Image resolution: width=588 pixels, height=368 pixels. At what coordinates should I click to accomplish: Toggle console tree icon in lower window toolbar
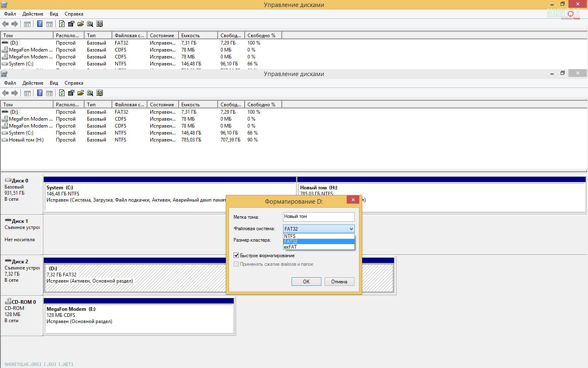click(x=27, y=93)
